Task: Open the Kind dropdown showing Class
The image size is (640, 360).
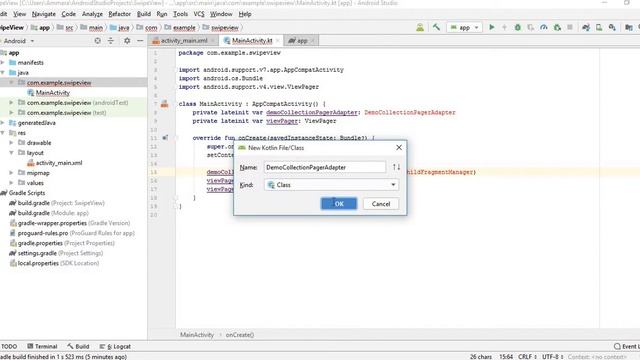Action: 331,185
